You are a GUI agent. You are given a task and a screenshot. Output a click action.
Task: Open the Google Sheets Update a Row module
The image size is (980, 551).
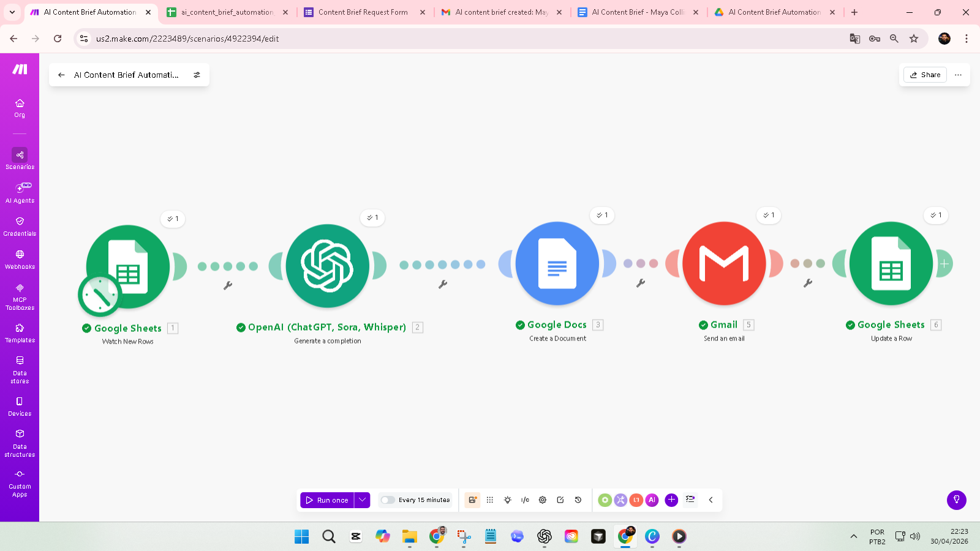coord(891,263)
